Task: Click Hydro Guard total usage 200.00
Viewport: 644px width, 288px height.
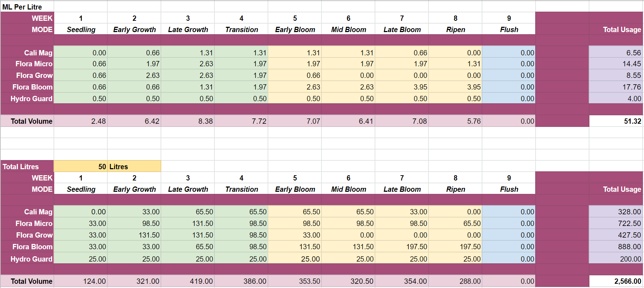Action: click(x=616, y=259)
